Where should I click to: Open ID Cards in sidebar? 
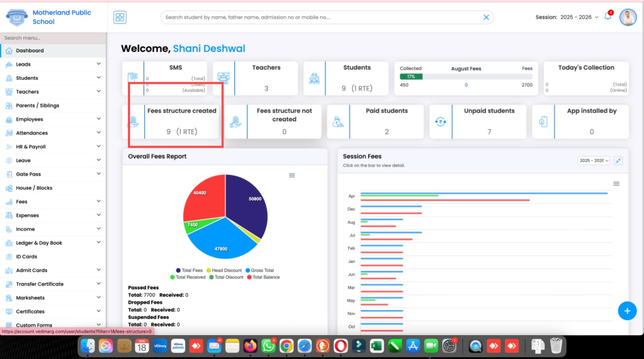pos(27,257)
